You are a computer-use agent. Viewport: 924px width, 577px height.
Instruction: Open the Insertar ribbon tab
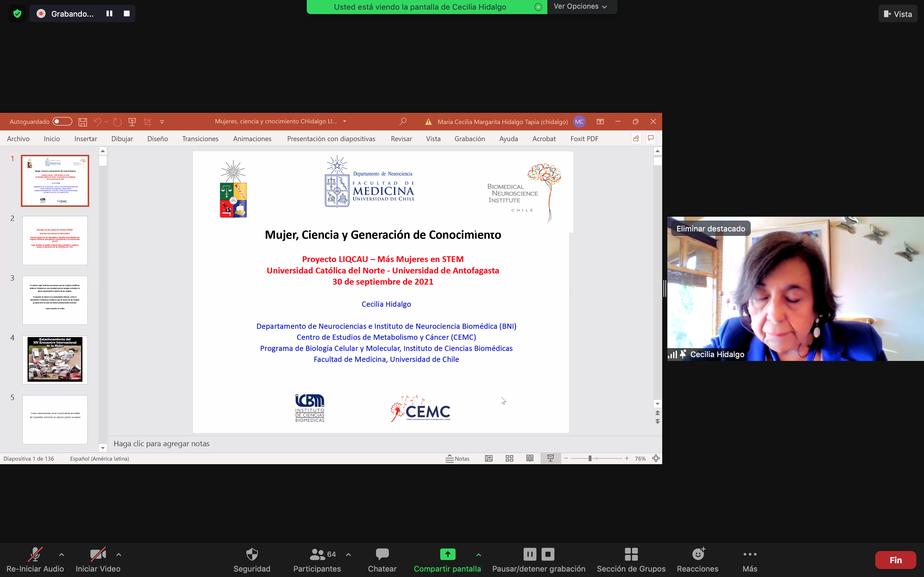[x=86, y=138]
